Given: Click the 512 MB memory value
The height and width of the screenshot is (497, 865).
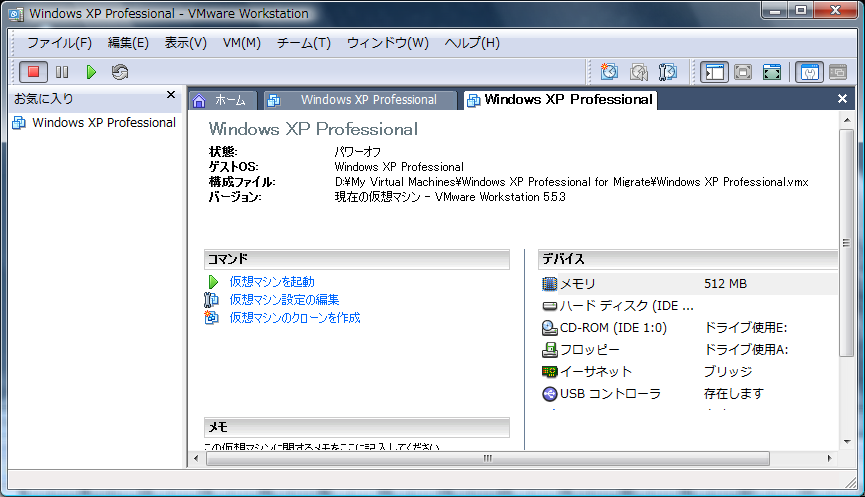Looking at the screenshot, I should [725, 284].
